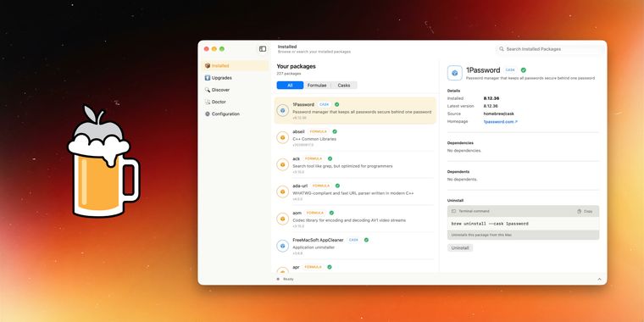The image size is (644, 322).
Task: Click the installed version 8.12.36 value
Action: point(491,98)
